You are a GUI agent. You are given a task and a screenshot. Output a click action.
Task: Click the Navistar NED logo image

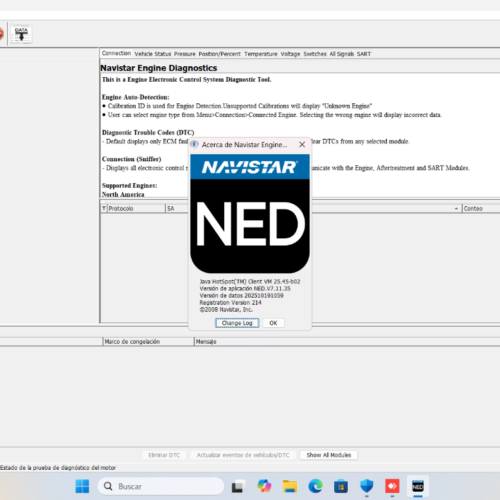point(250,214)
